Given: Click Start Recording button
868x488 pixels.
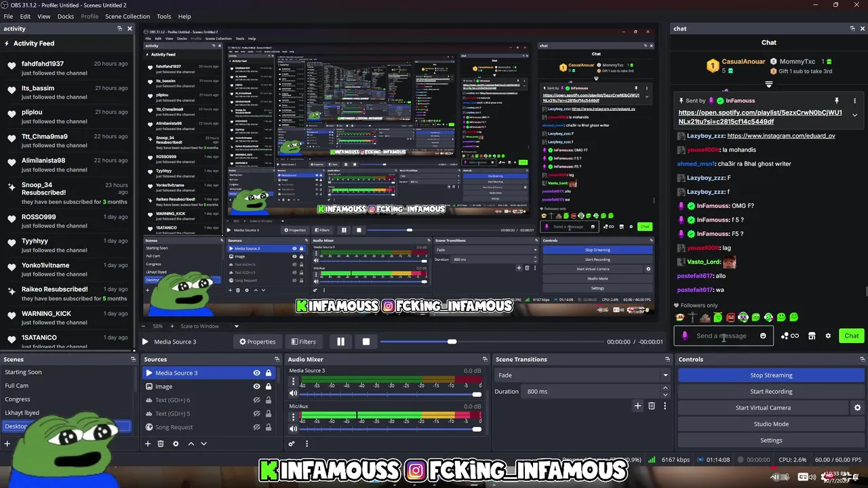Looking at the screenshot, I should pyautogui.click(x=771, y=391).
